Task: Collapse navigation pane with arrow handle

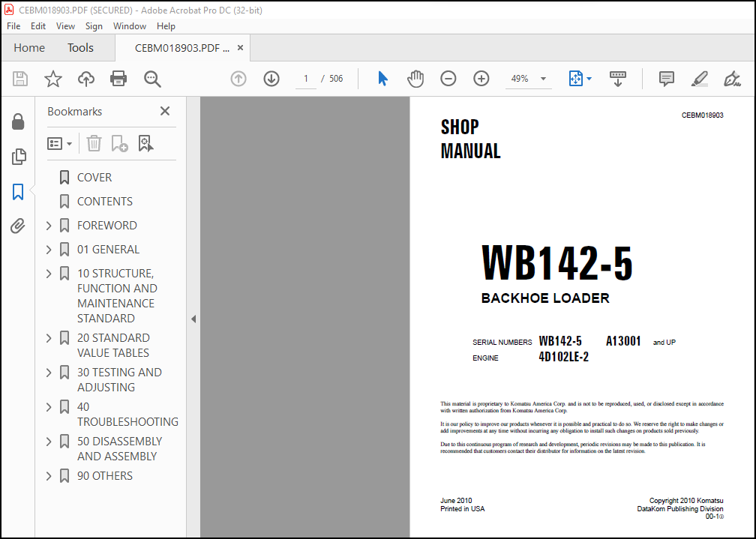Action: coord(193,319)
